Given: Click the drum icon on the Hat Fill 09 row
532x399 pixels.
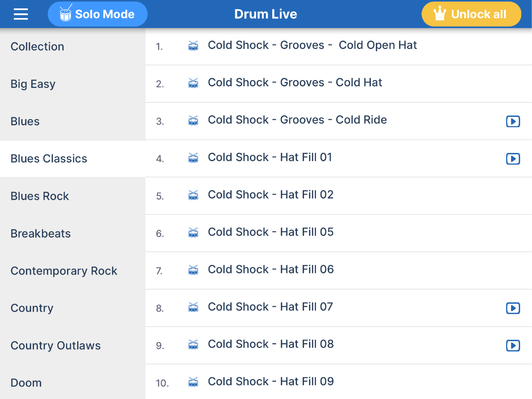Looking at the screenshot, I should pyautogui.click(x=193, y=382).
